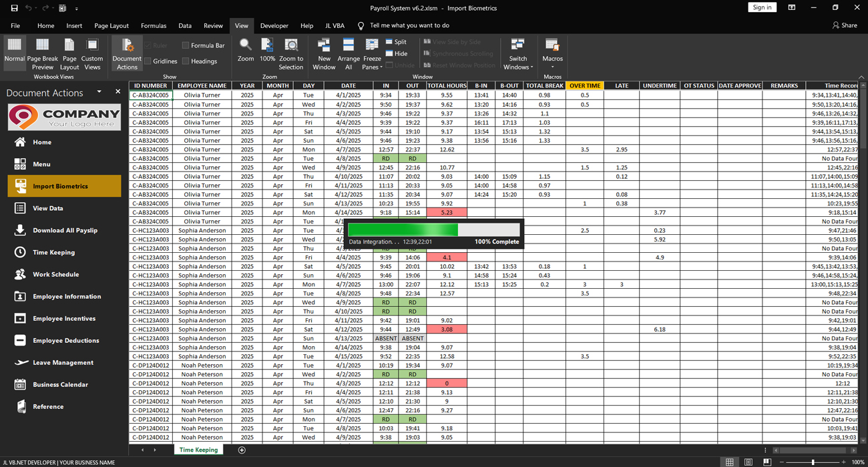Click the red 3.08 total hours cell
This screenshot has width=868, height=467.
447,330
